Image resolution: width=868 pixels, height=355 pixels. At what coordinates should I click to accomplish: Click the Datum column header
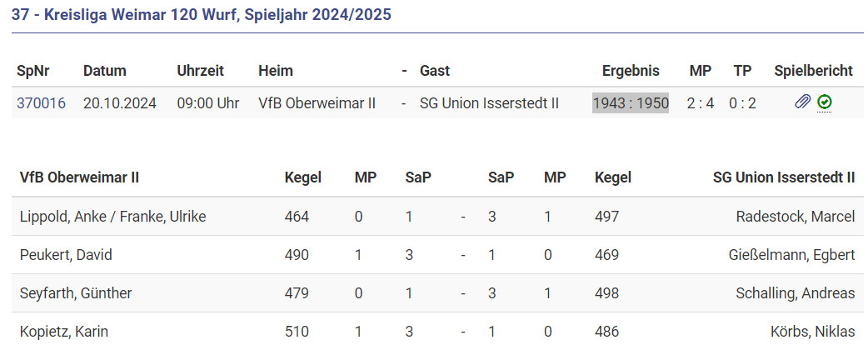point(104,71)
